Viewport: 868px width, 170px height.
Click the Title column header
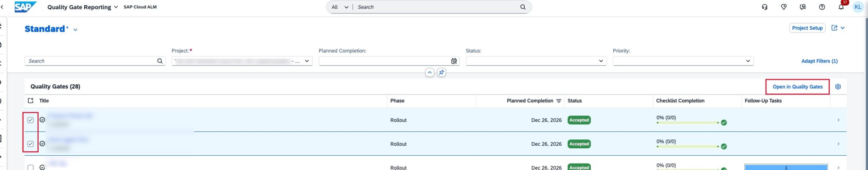(44, 101)
